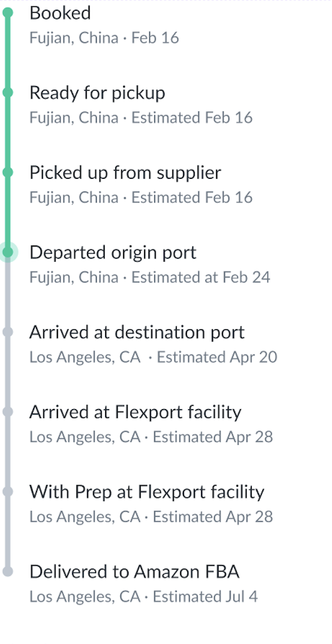Click the Fujian, China · Feb 16 detail
Screen dimensions: 332x644
point(104,38)
